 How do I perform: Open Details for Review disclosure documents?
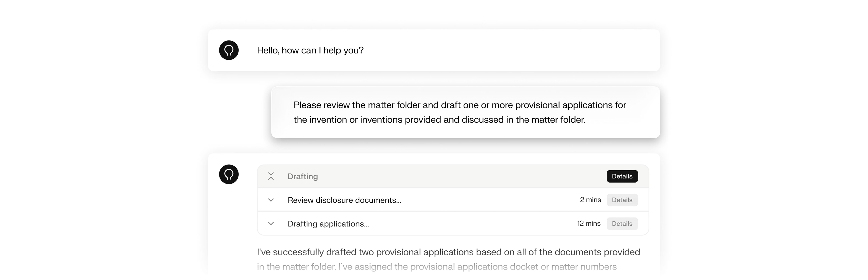(622, 200)
